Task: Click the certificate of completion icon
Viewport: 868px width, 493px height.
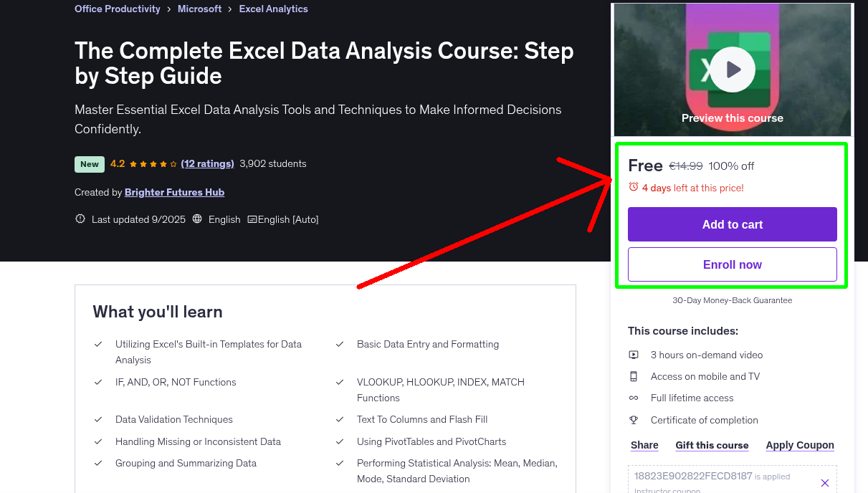Action: click(x=634, y=420)
